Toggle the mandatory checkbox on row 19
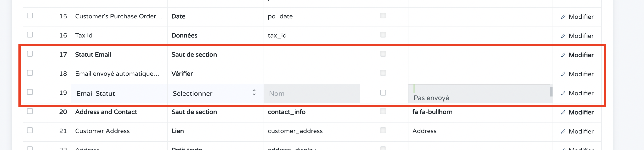This screenshot has width=644, height=150. point(383,93)
